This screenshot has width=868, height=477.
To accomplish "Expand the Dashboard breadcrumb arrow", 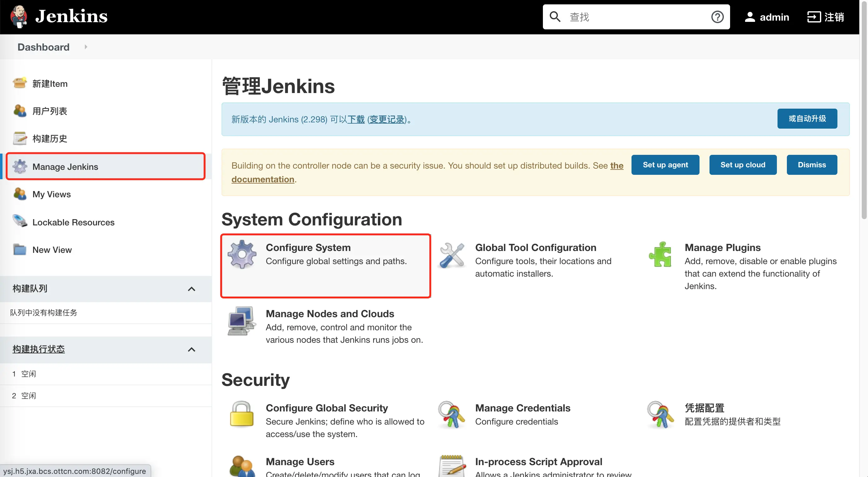I will tap(85, 47).
